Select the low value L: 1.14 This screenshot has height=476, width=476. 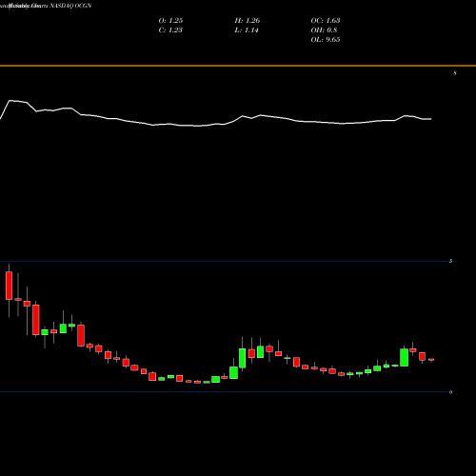pos(247,30)
